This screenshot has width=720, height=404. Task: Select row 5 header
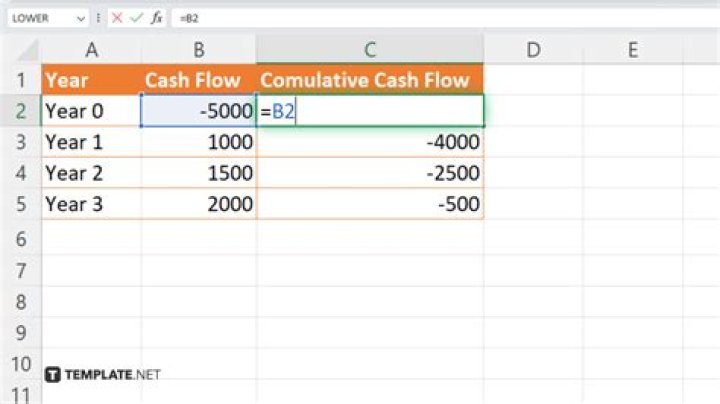coord(21,204)
